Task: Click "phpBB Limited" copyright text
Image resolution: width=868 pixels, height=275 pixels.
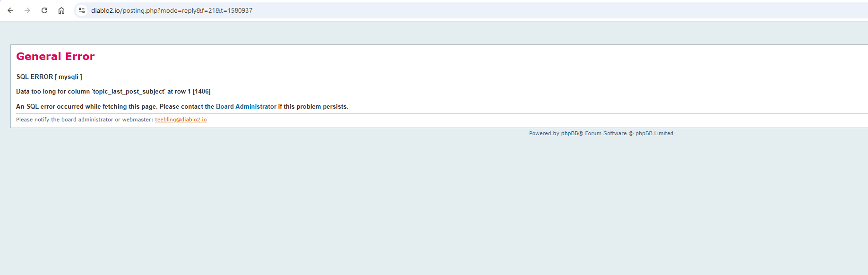Action: (654, 134)
